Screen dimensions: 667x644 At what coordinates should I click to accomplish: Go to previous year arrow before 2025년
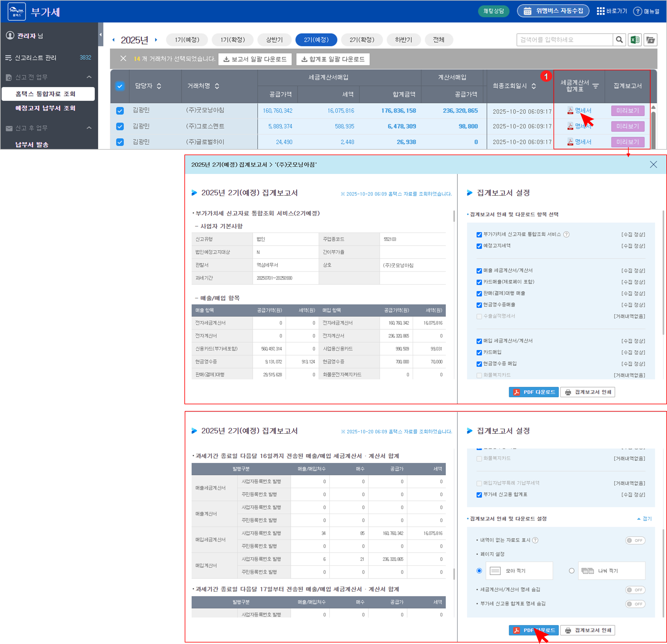click(x=114, y=40)
